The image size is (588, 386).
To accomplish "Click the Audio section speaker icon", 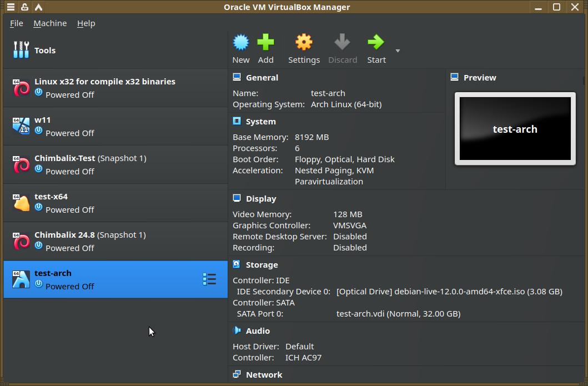I will pyautogui.click(x=237, y=330).
